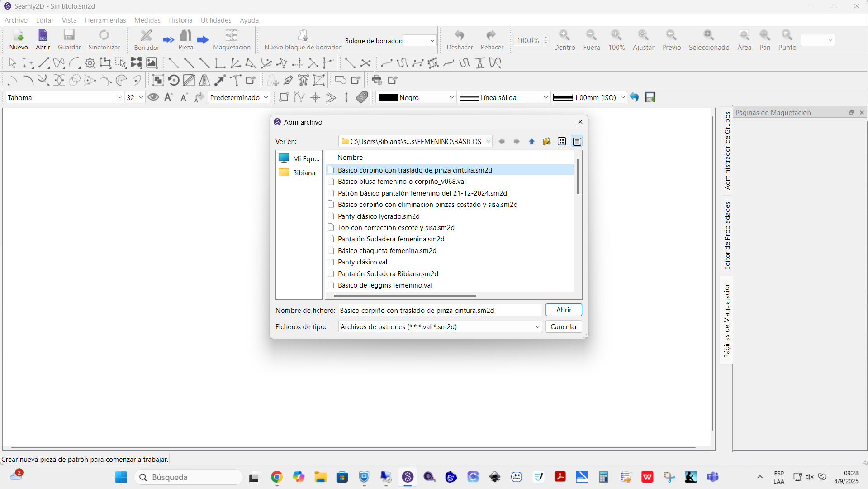
Task: Toggle the eye visibility icon beside font size
Action: (x=153, y=97)
